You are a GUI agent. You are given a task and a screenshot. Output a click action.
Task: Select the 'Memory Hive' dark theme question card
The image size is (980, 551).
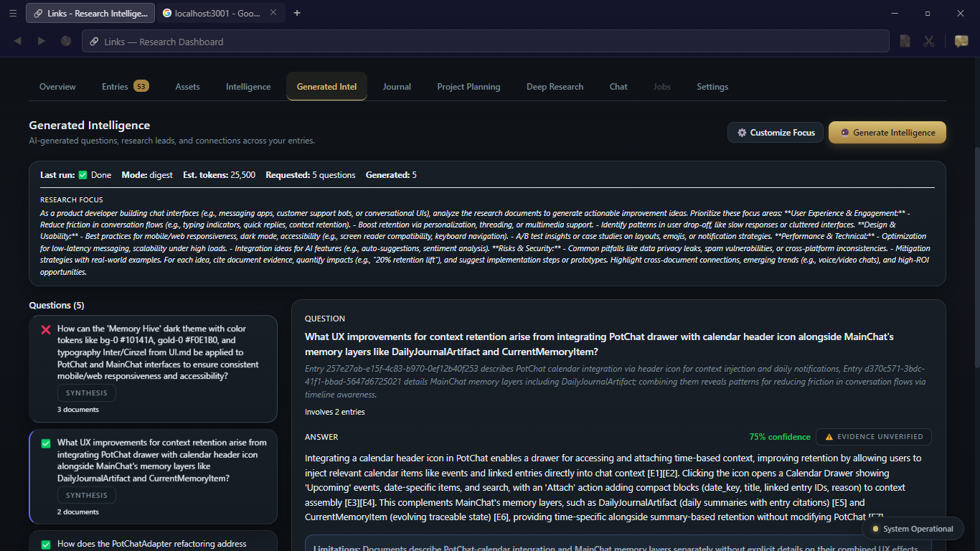pos(153,369)
